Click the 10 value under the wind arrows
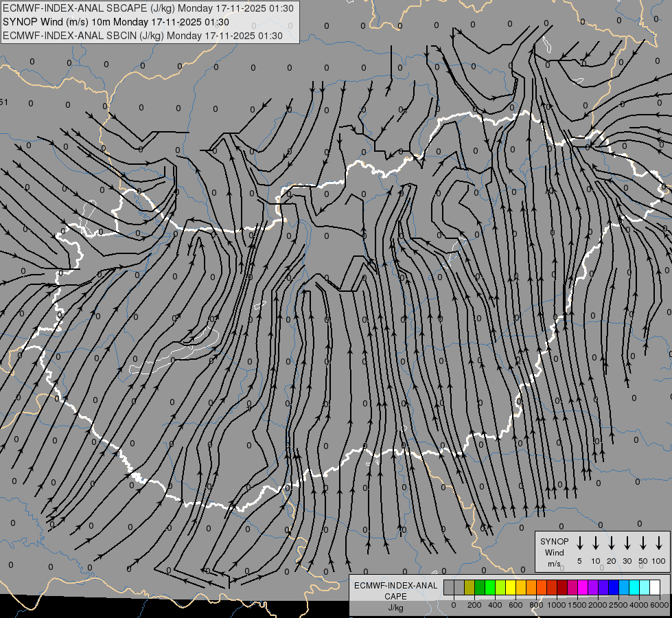 tap(596, 561)
